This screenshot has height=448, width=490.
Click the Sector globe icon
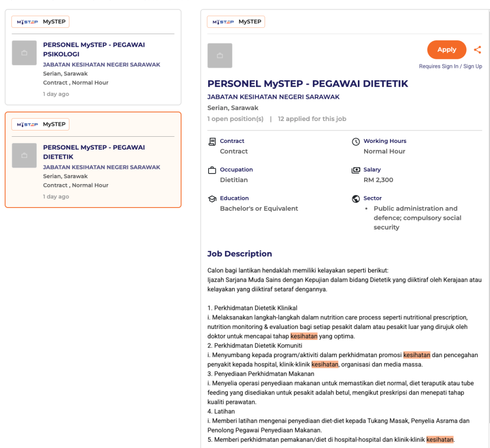coord(356,198)
